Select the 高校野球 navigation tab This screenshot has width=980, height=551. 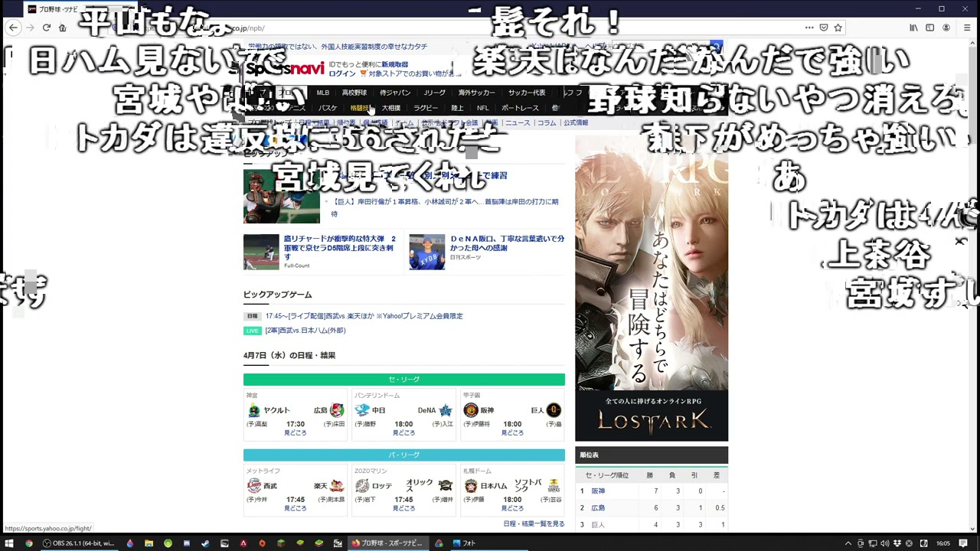pyautogui.click(x=354, y=93)
